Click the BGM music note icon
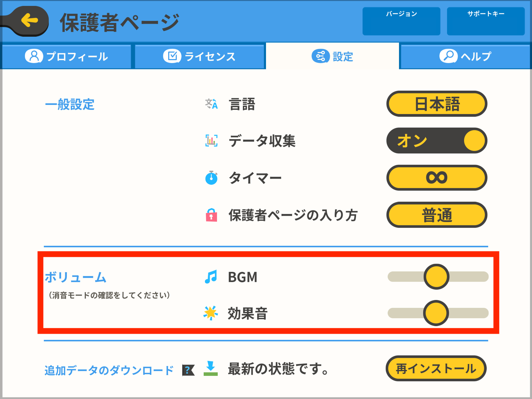 point(211,277)
